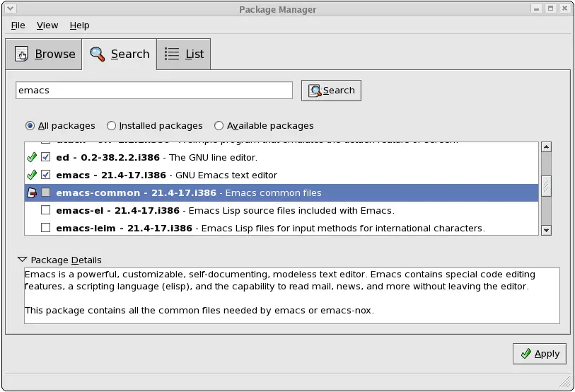Viewport: 575px width, 392px height.
Task: Uncheck the ed package checkbox
Action: click(46, 157)
